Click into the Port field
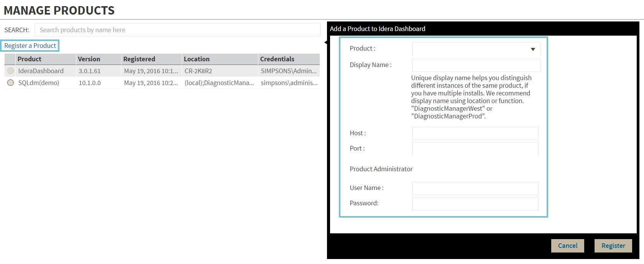This screenshot has width=644, height=264. [475, 149]
